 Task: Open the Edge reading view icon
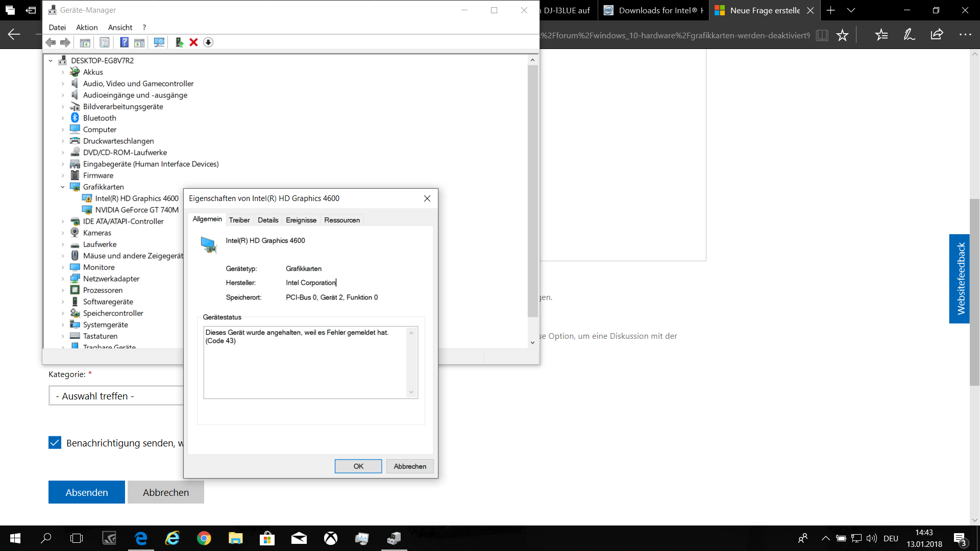[822, 35]
